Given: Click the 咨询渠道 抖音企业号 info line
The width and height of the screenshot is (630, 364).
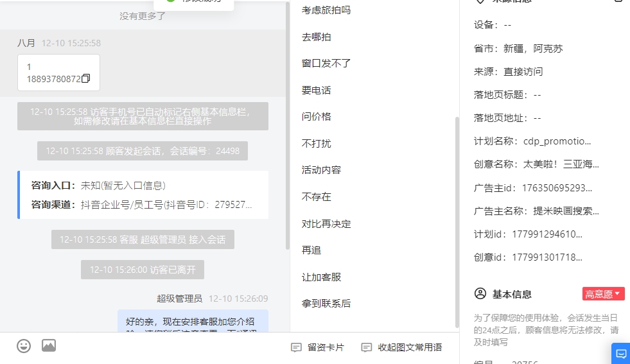Looking at the screenshot, I should click(142, 205).
